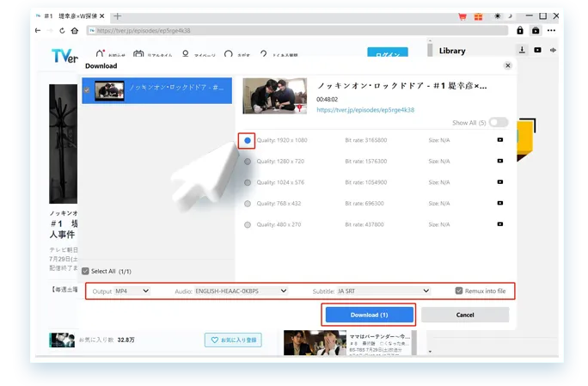Click the browser back arrow
The image size is (588, 386).
click(38, 30)
